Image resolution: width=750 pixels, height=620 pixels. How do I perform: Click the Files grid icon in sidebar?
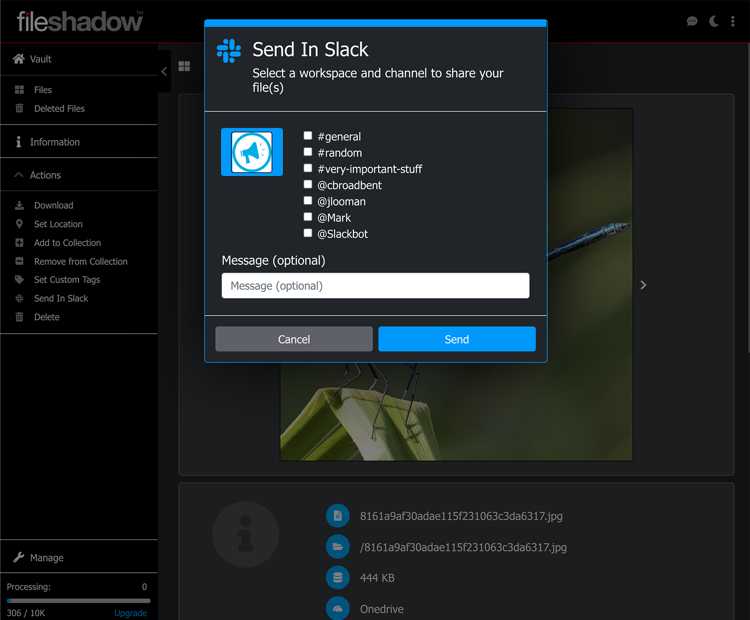point(19,89)
